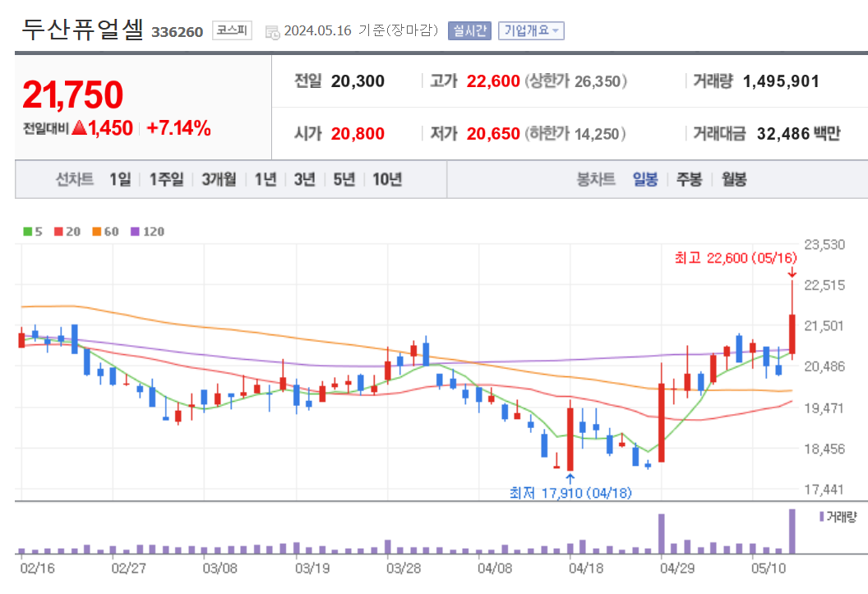Select the 1년 line chart tab
The height and width of the screenshot is (594, 868).
[265, 179]
